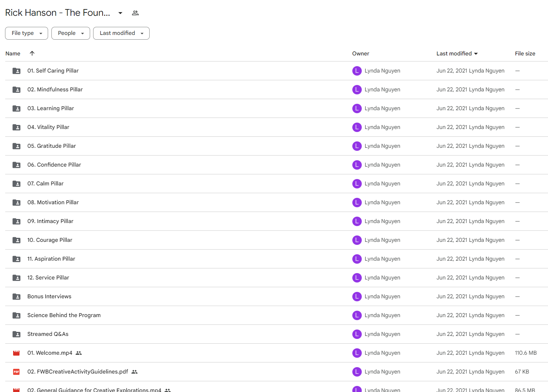Click the 110.6 MB file size value

coord(526,353)
